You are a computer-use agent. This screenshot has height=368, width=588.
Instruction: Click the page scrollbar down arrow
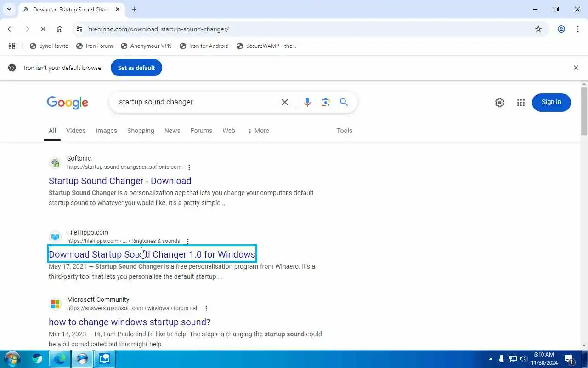pos(584,345)
